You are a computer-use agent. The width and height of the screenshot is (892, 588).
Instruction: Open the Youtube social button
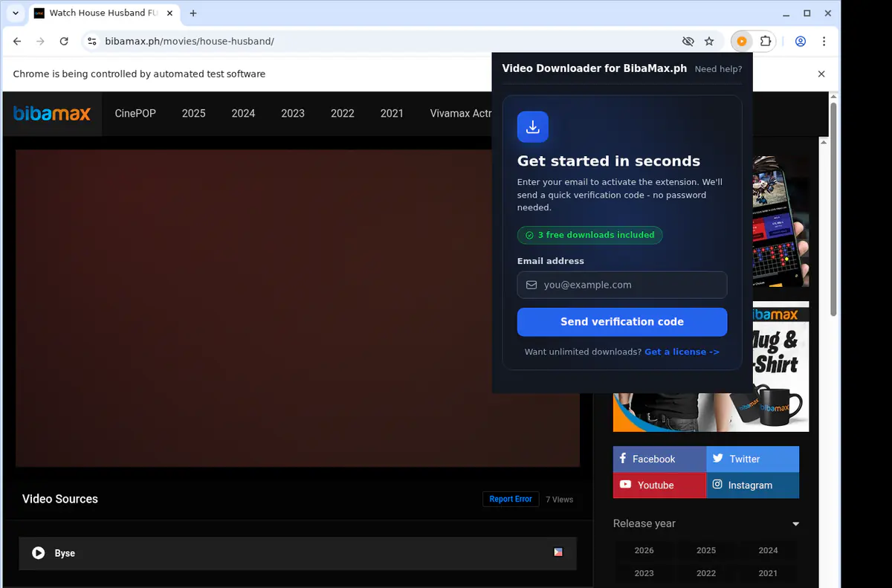coord(659,485)
